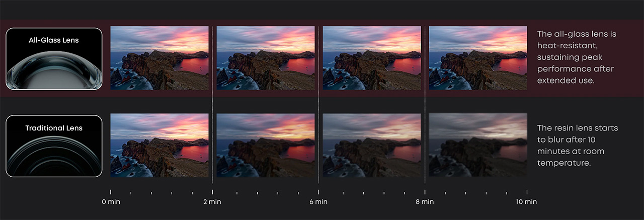Click the 10 min timeline label
This screenshot has width=644, height=220.
pyautogui.click(x=526, y=202)
